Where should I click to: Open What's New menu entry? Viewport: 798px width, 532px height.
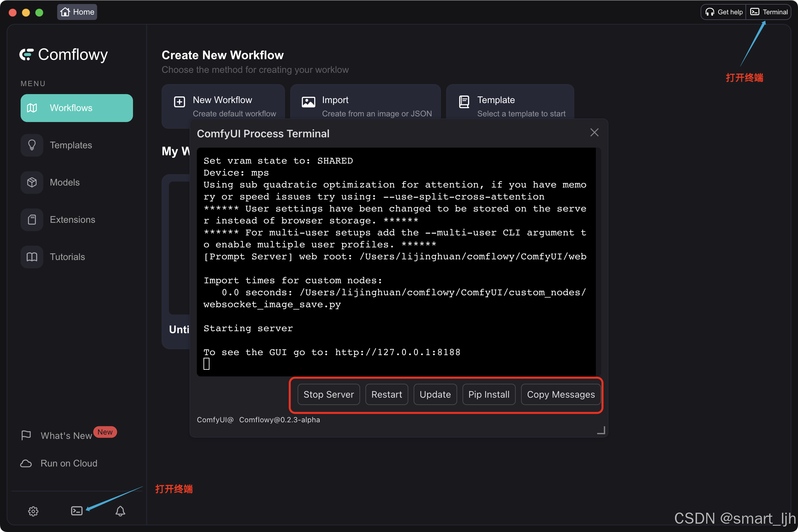tap(66, 436)
